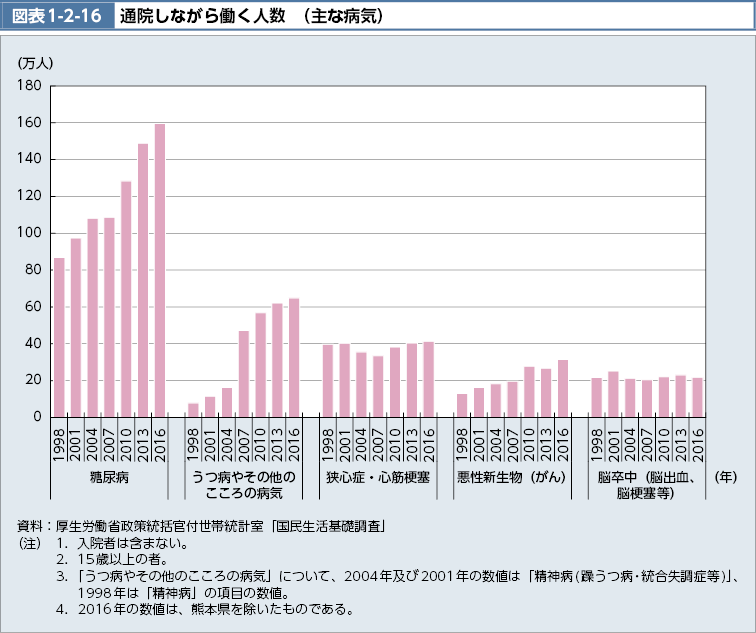Select the 2010 bar in the 糖尿病 group
The width and height of the screenshot is (756, 633).
pyautogui.click(x=126, y=299)
